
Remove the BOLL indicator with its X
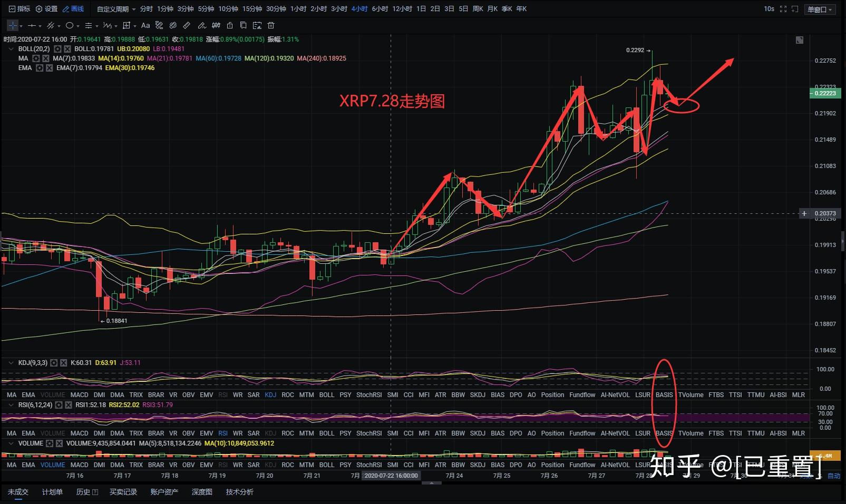[67, 49]
